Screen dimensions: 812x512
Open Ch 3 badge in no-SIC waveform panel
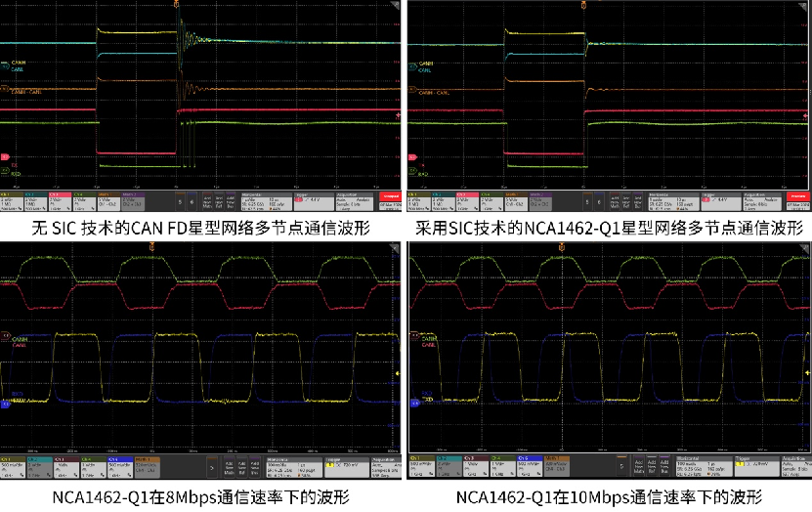[x=60, y=201]
